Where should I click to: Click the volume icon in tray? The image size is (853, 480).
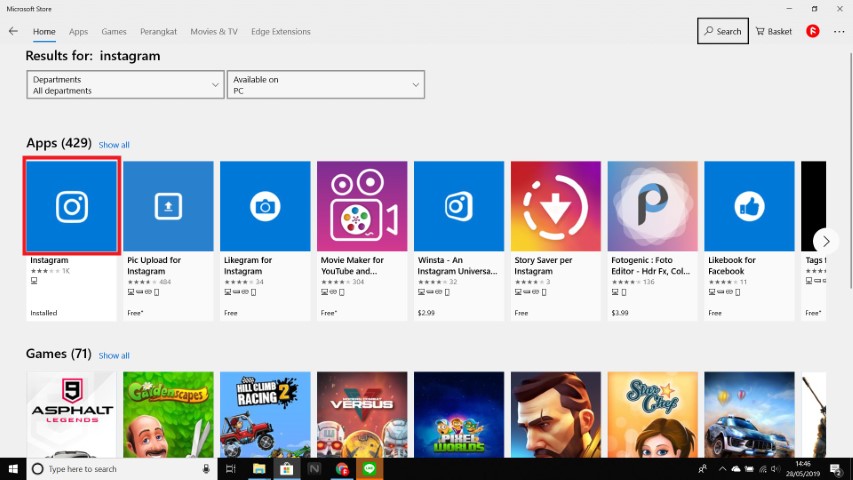775,469
